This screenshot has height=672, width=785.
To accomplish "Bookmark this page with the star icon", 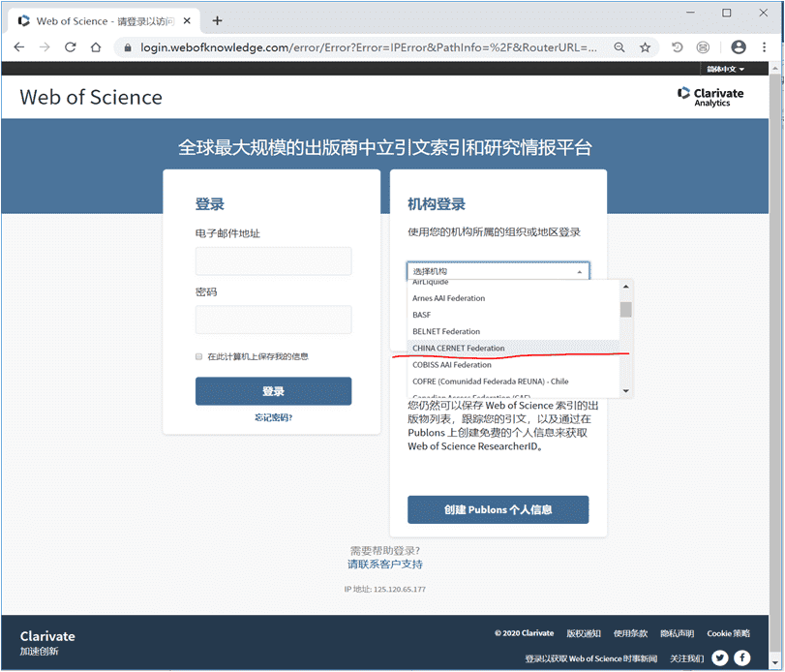I will click(x=645, y=46).
